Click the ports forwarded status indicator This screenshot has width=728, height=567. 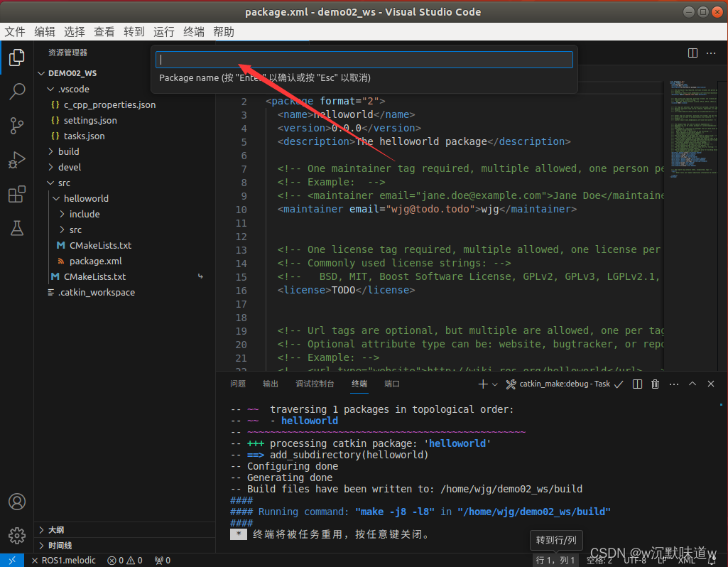click(x=163, y=561)
